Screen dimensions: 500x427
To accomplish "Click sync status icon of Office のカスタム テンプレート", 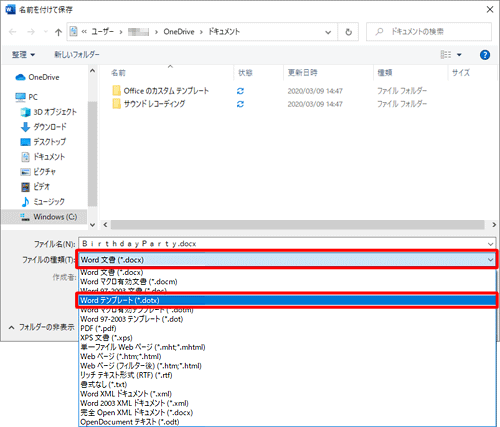I will click(240, 91).
